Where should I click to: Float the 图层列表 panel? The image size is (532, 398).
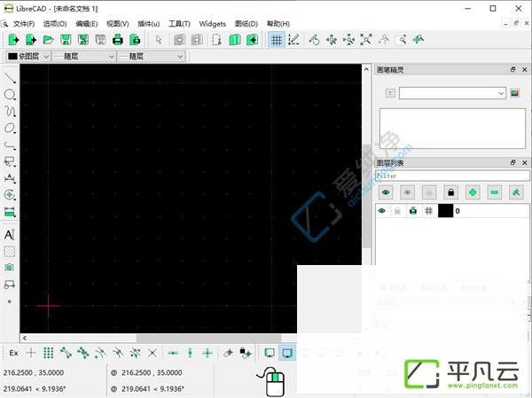[513, 162]
